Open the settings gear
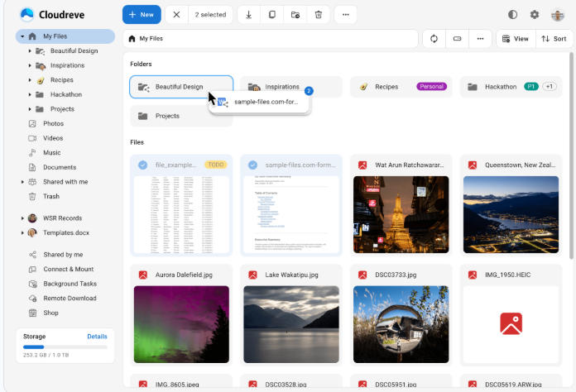The height and width of the screenshot is (392, 576). pyautogui.click(x=535, y=15)
